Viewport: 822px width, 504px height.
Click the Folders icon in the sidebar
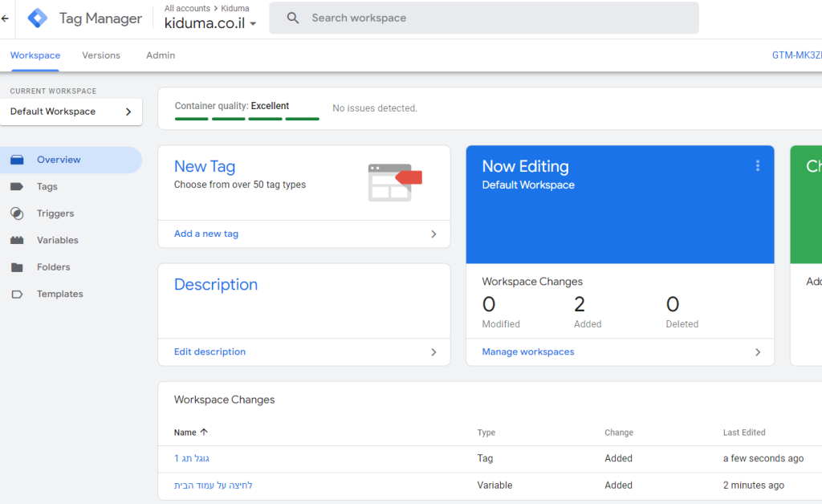click(x=17, y=267)
